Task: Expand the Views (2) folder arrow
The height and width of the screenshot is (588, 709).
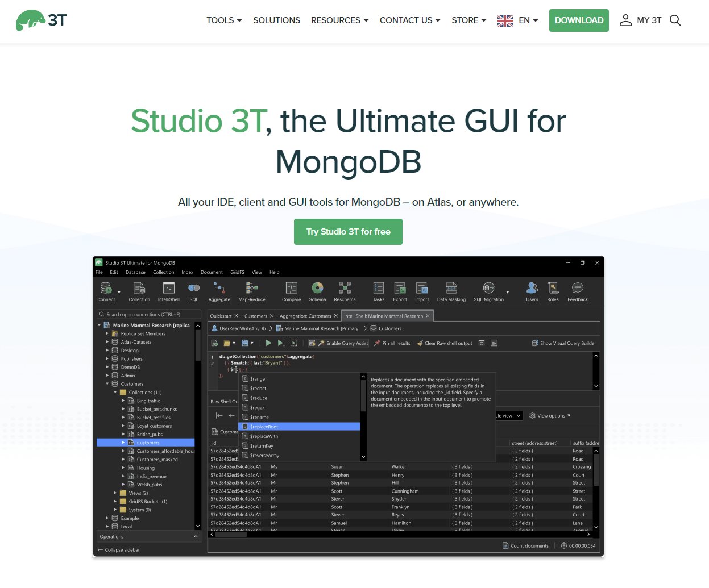Action: [115, 493]
